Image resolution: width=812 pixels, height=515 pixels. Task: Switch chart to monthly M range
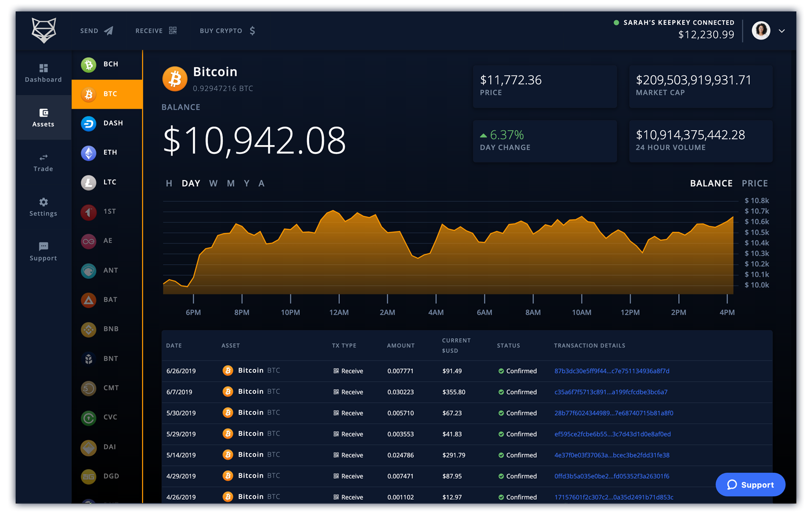point(231,184)
